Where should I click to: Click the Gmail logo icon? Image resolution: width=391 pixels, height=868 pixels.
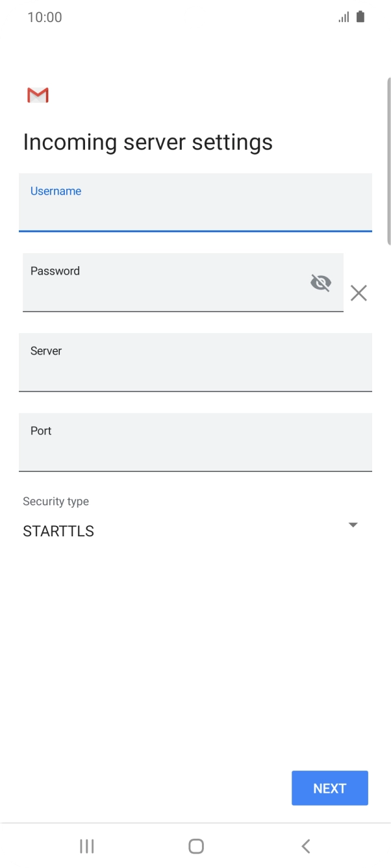[37, 95]
